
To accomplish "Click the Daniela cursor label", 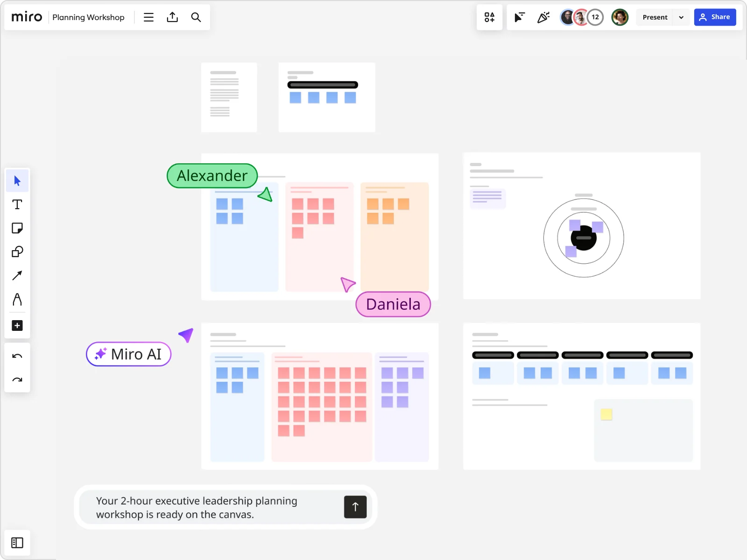I will click(x=393, y=304).
